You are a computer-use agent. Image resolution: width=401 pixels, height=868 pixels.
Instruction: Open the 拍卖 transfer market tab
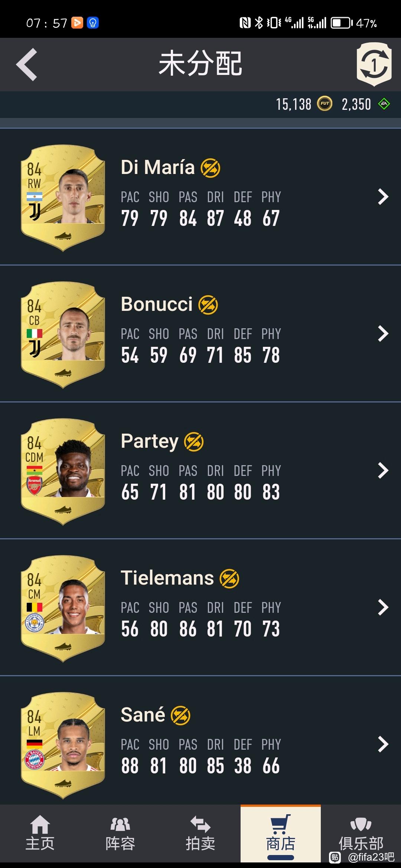(200, 833)
